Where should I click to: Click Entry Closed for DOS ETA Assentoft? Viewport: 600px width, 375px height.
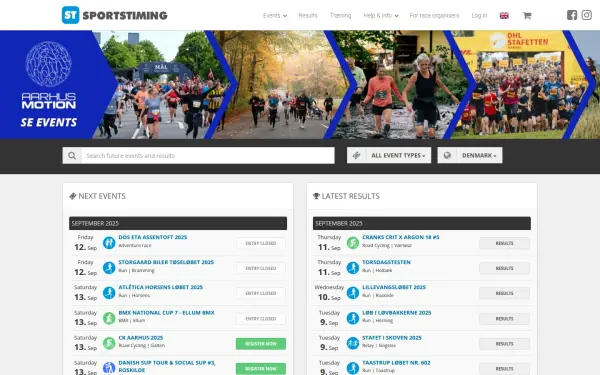click(261, 243)
